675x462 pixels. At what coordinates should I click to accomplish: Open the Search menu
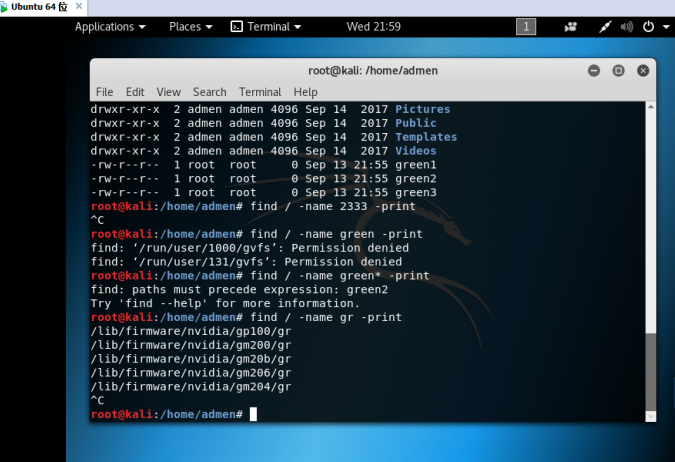pos(209,92)
